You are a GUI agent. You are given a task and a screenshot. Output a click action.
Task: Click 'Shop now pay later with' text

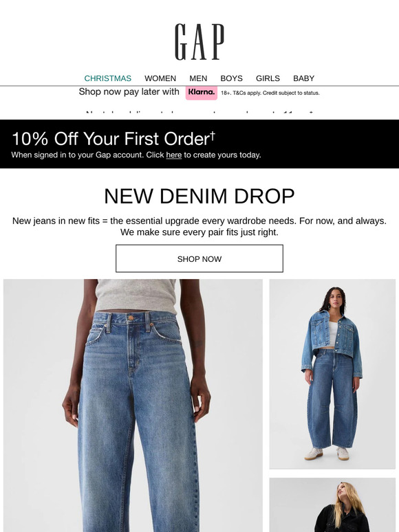click(x=129, y=92)
